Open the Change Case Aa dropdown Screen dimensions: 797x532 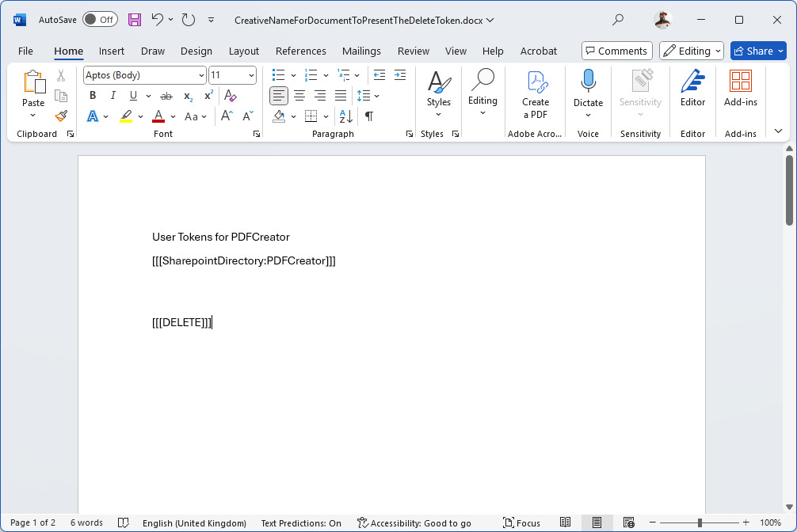pos(196,116)
